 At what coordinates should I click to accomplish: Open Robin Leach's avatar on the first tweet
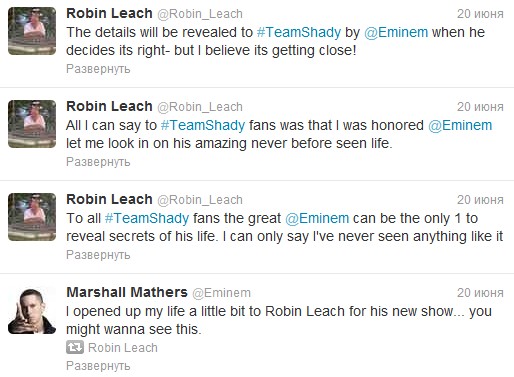[x=32, y=31]
